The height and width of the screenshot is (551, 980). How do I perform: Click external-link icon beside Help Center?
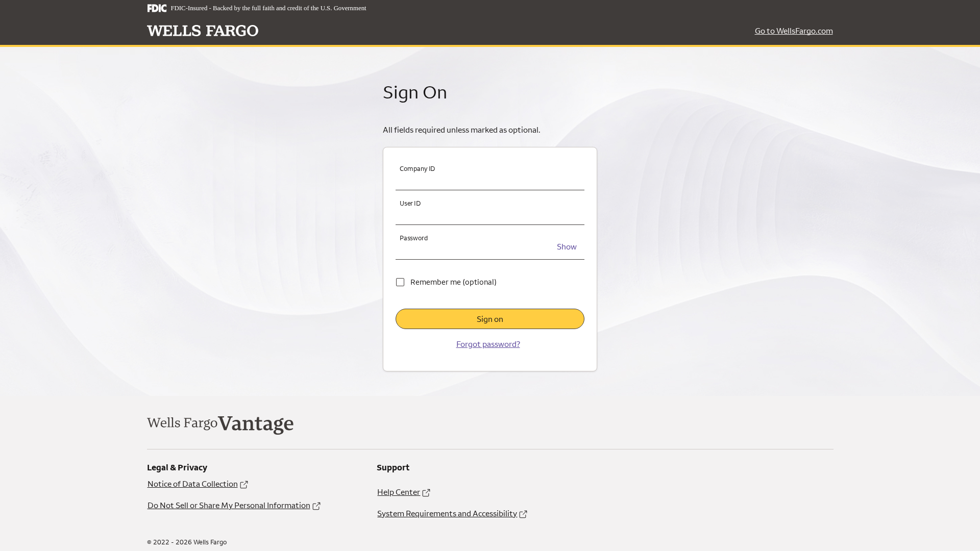click(426, 493)
